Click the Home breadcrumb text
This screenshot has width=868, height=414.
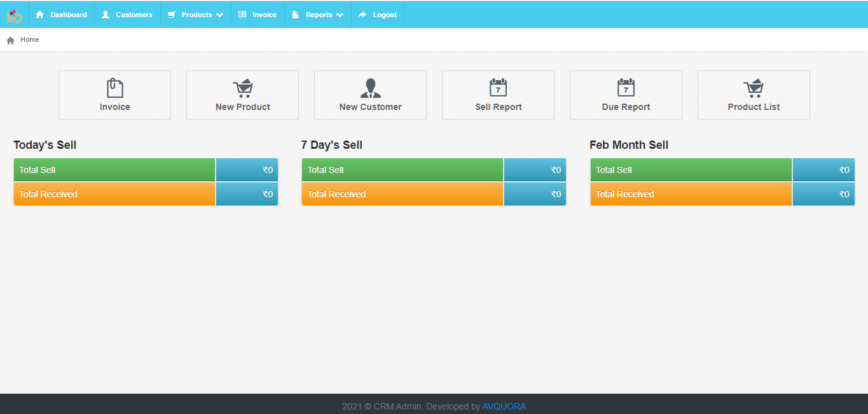click(29, 39)
